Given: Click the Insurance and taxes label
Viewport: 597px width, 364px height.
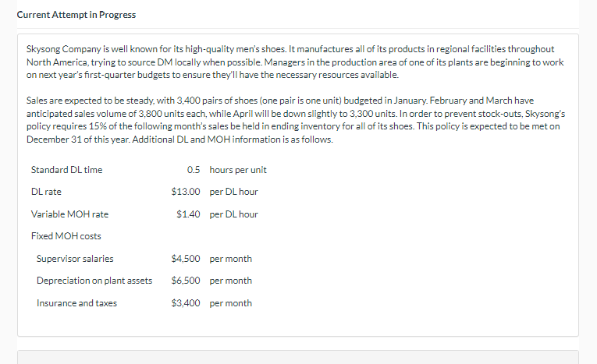Looking at the screenshot, I should 76,303.
